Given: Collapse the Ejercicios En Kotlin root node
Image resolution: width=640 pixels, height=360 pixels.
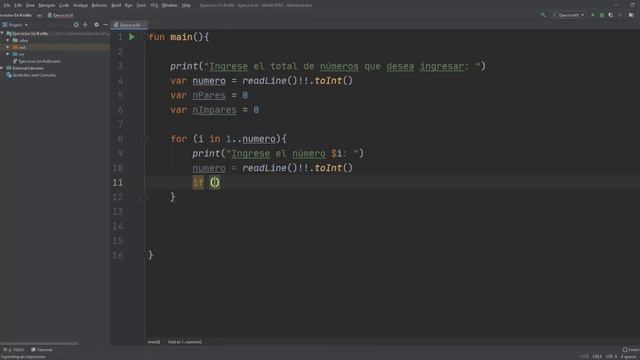Looking at the screenshot, I should click(x=2, y=33).
